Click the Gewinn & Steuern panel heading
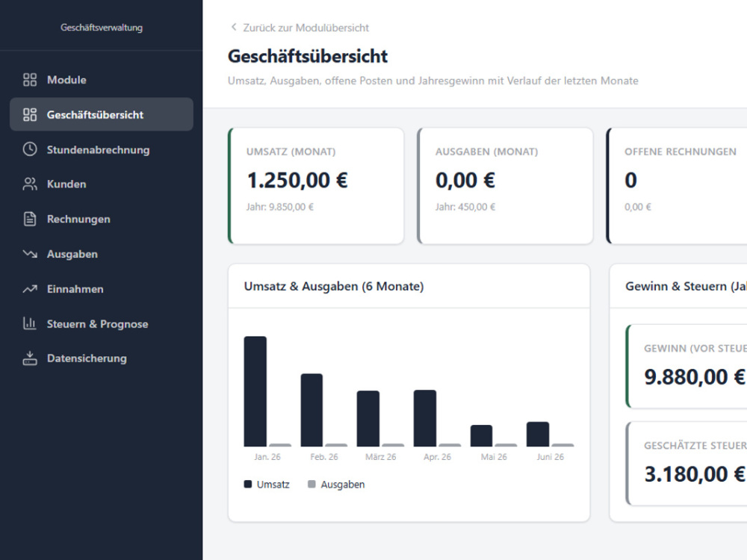The image size is (747, 560). [686, 286]
